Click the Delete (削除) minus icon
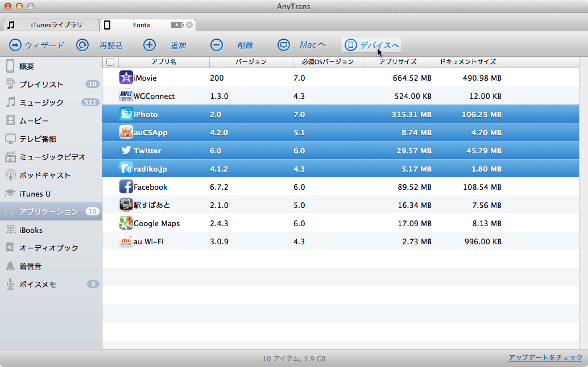588x367 pixels. pyautogui.click(x=216, y=45)
